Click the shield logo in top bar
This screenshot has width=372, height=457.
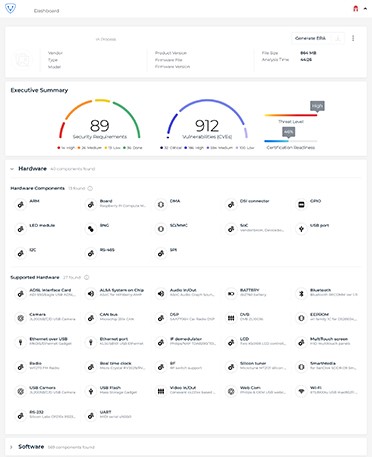click(10, 8)
